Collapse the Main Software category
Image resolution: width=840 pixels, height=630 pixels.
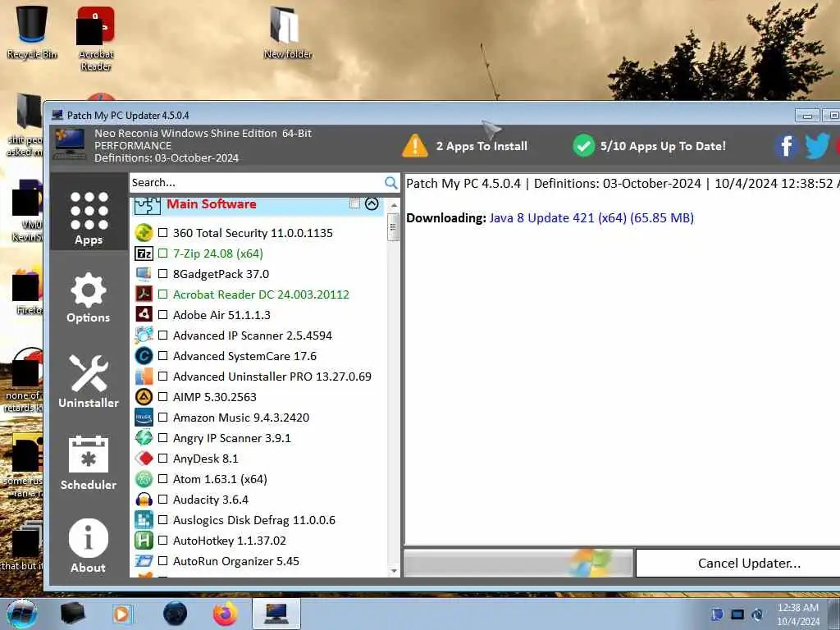(372, 203)
